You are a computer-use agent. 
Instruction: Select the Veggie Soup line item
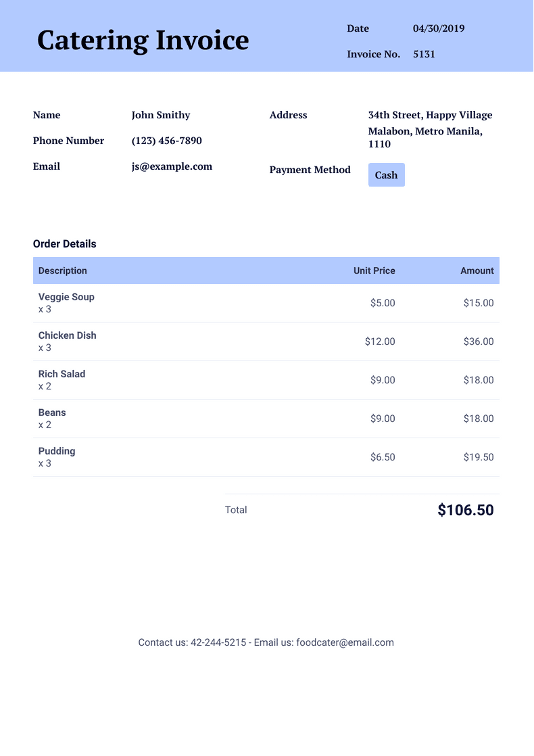(66, 297)
